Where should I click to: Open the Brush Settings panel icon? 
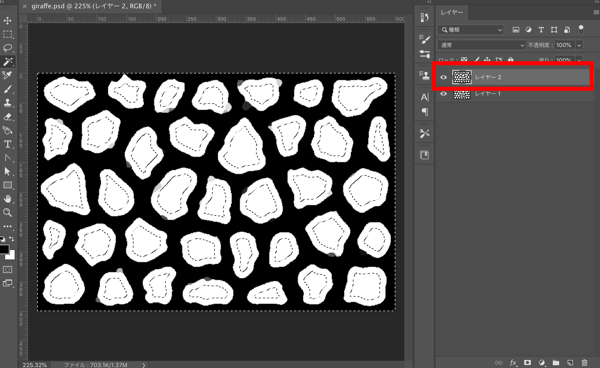coord(425,39)
